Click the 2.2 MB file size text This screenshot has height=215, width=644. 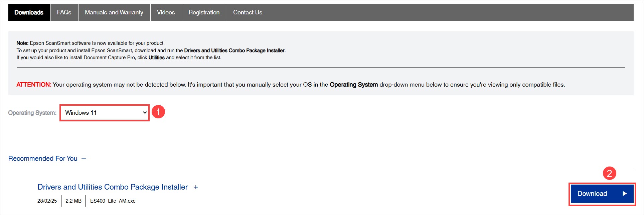[x=73, y=201]
